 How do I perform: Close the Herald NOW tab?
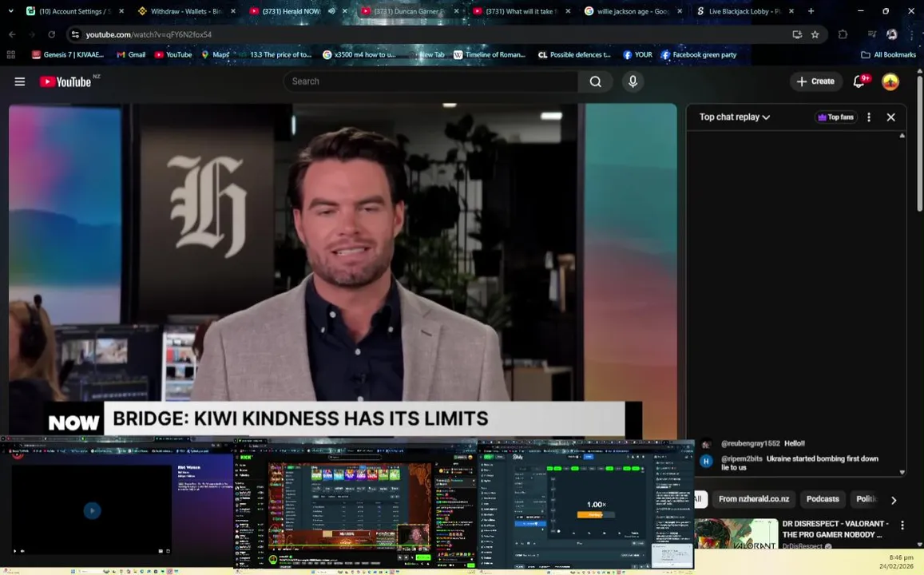coord(345,11)
